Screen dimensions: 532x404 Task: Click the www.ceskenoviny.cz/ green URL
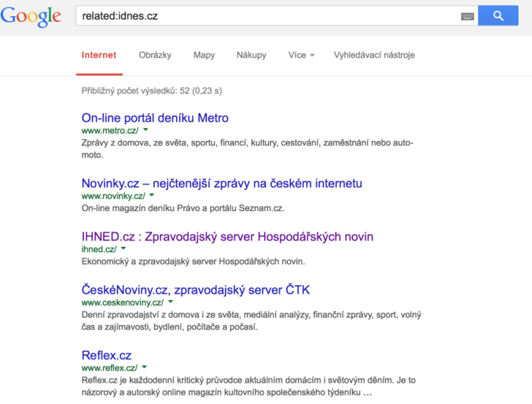(122, 303)
